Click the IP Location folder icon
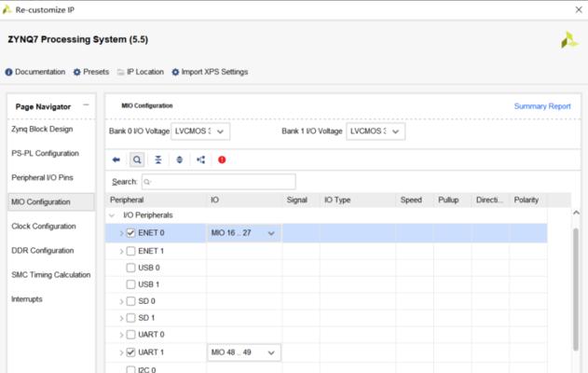Screen dimensions: 588x373 tap(121, 72)
